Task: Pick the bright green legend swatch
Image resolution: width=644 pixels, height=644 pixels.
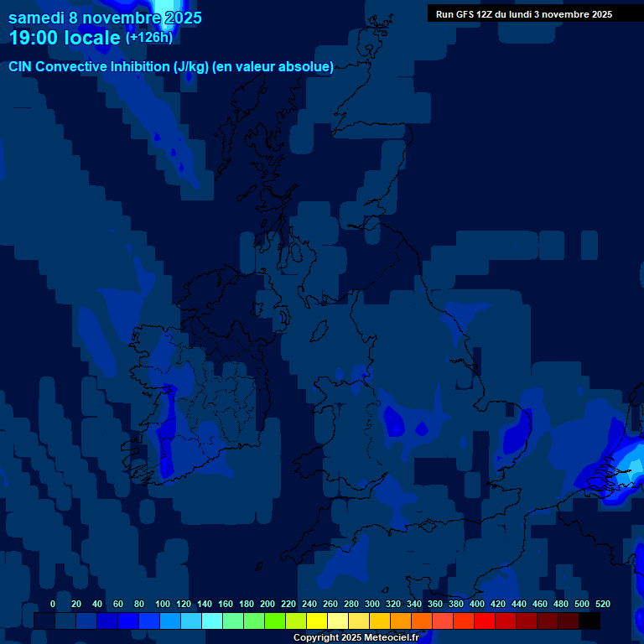Action: click(275, 621)
